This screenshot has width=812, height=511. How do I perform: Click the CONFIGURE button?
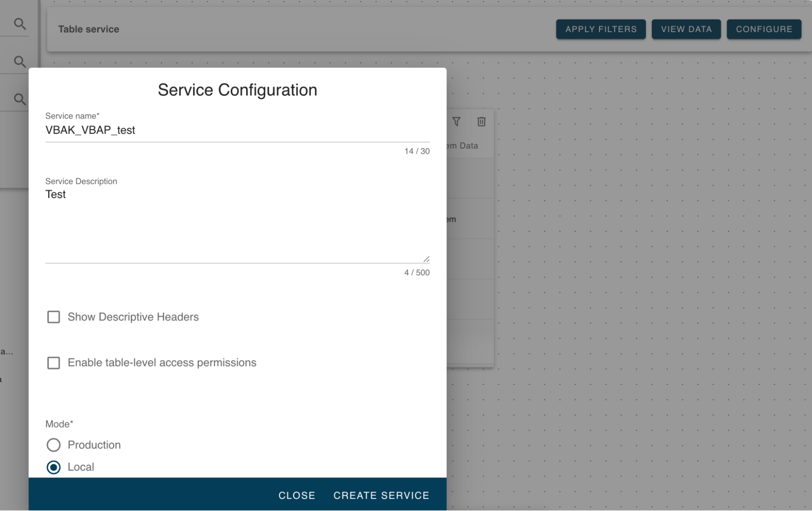pyautogui.click(x=764, y=29)
